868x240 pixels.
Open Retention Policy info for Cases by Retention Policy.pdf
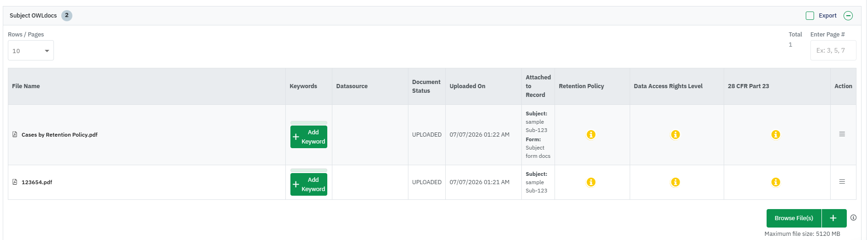[x=591, y=135]
